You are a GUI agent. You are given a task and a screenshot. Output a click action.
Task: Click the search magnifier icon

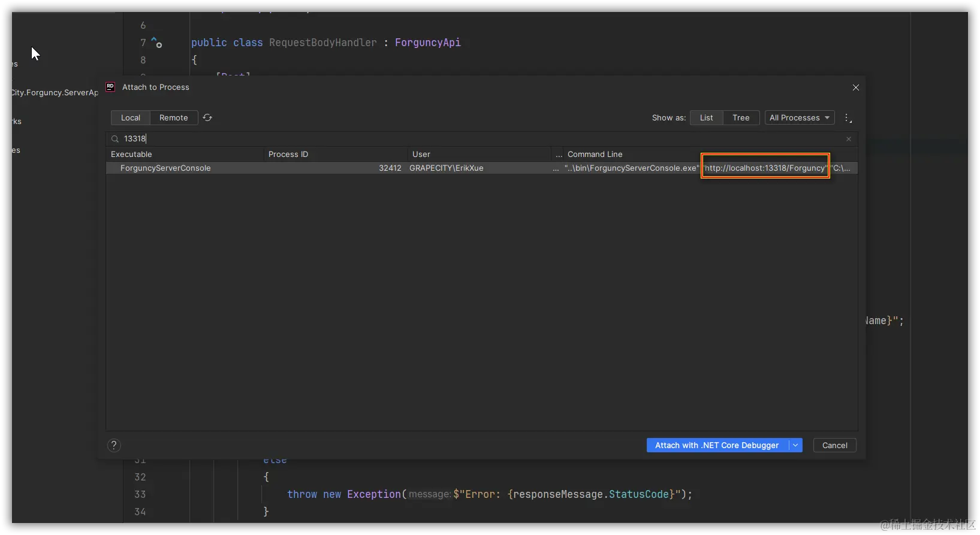[115, 139]
